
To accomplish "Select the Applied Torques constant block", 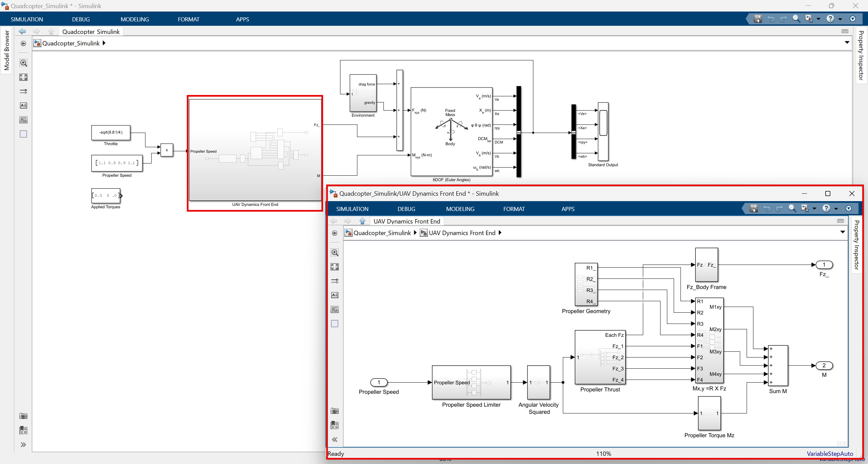I will pos(106,196).
